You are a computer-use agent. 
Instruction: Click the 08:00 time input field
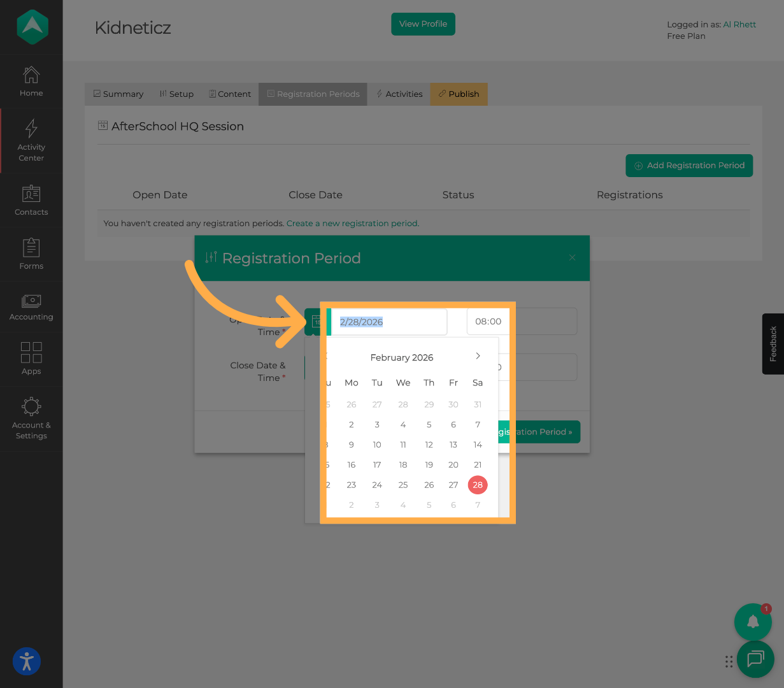coord(488,322)
